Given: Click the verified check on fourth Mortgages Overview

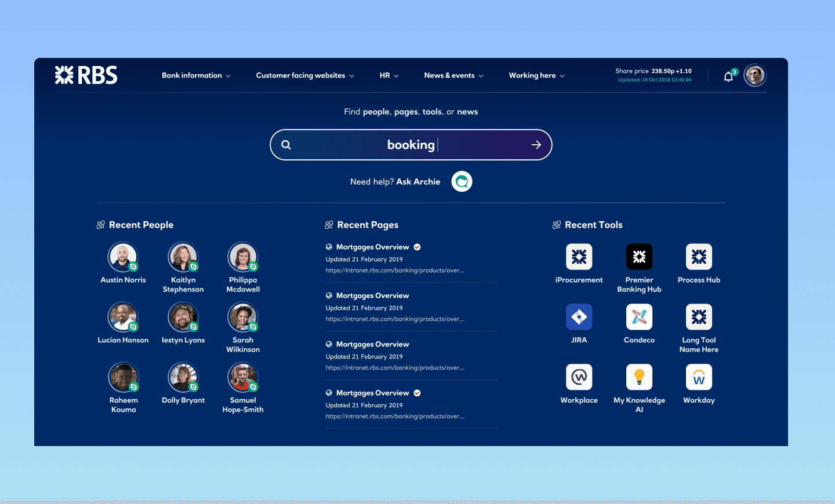Looking at the screenshot, I should click(x=417, y=393).
